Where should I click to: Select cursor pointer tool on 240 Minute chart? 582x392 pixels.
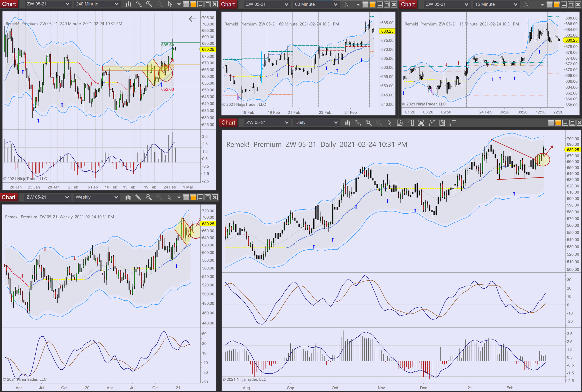[x=170, y=4]
